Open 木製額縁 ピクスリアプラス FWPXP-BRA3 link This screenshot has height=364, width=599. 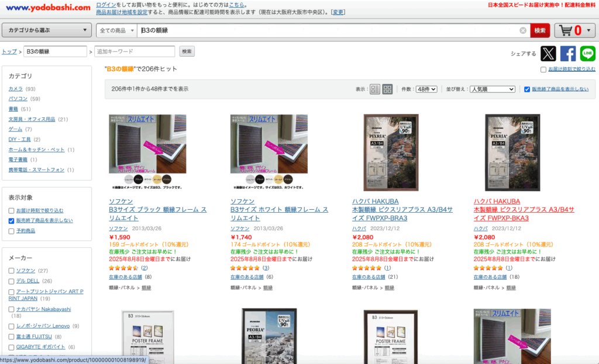point(402,214)
